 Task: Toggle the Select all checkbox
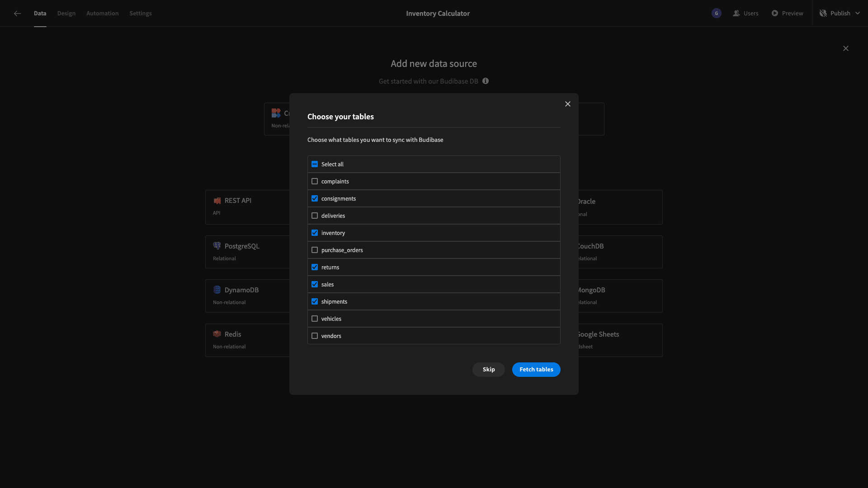pyautogui.click(x=314, y=164)
